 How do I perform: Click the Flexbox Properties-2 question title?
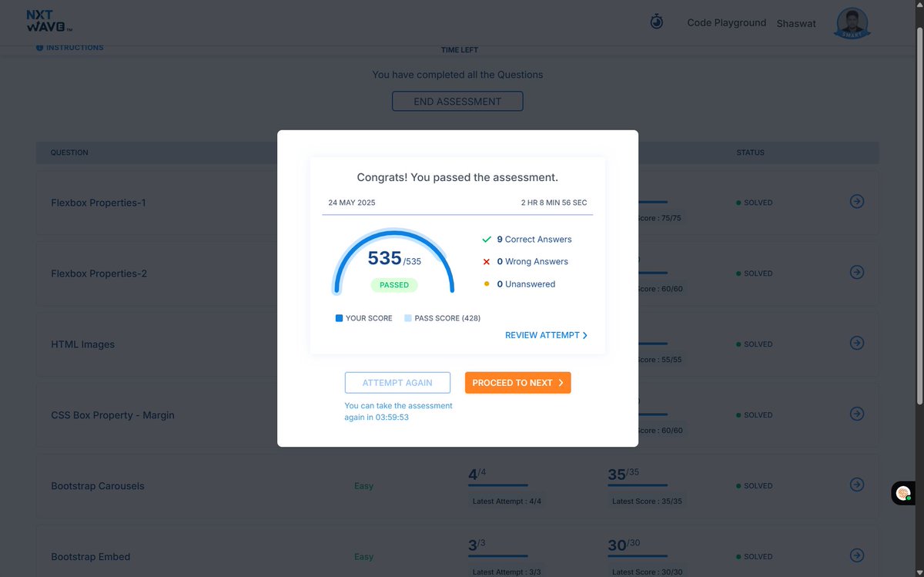tap(99, 273)
